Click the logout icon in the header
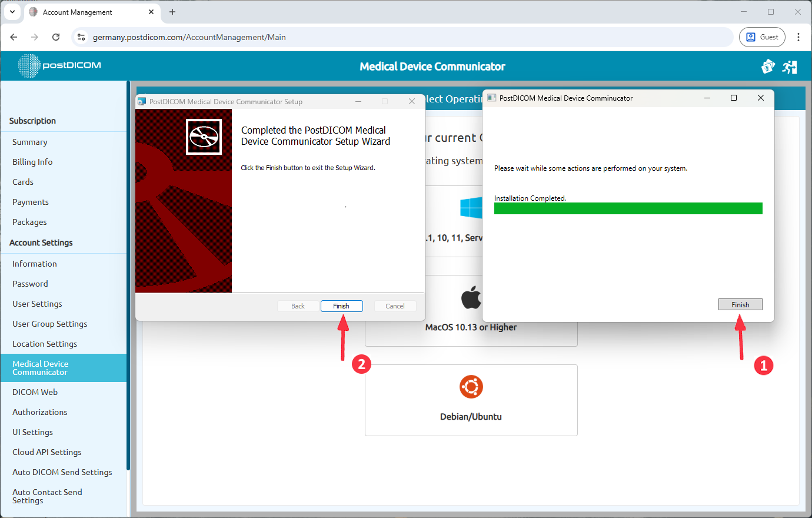 (790, 67)
